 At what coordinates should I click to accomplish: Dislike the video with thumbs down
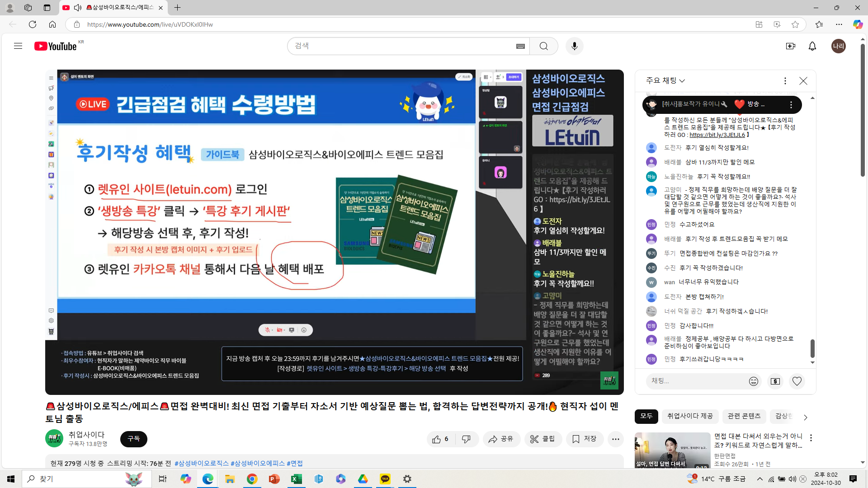pyautogui.click(x=466, y=439)
